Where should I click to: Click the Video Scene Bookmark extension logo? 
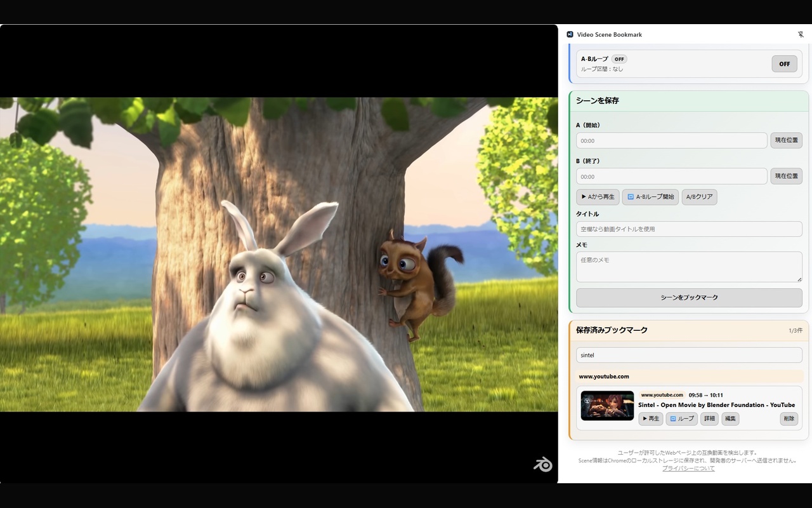point(570,34)
